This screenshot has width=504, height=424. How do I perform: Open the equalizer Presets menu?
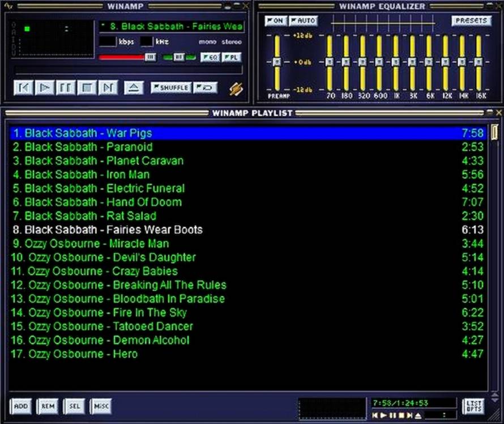click(471, 21)
